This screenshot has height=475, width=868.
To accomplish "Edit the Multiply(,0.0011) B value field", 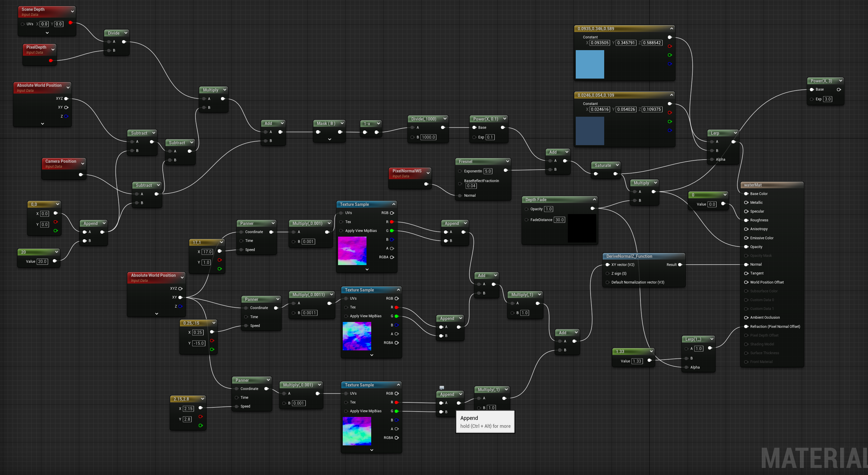I will 309,313.
